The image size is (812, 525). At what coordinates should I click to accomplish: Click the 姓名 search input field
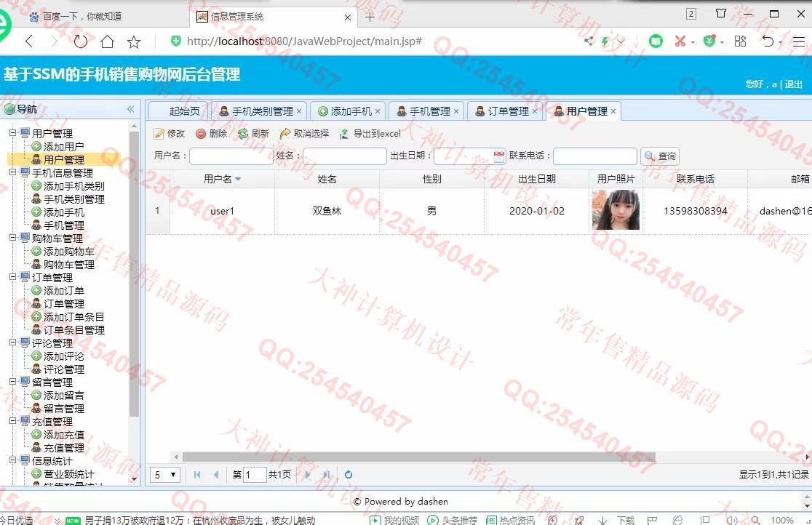[344, 156]
